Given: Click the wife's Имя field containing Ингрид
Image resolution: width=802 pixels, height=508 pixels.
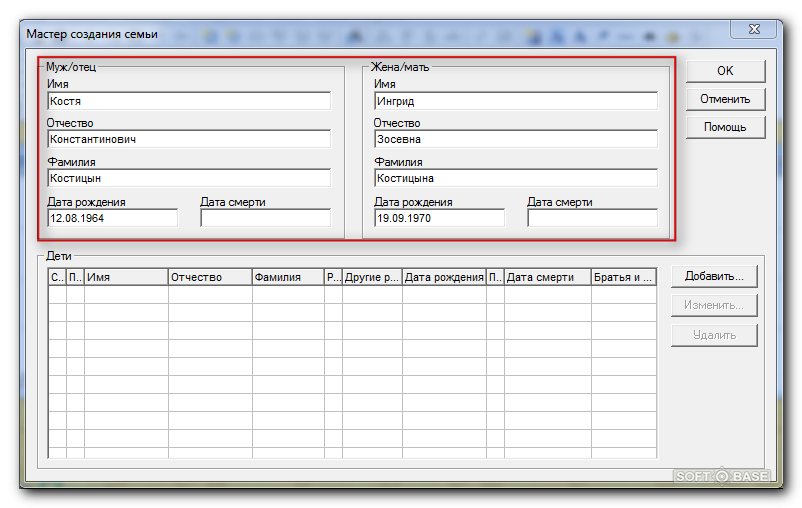Looking at the screenshot, I should (515, 101).
